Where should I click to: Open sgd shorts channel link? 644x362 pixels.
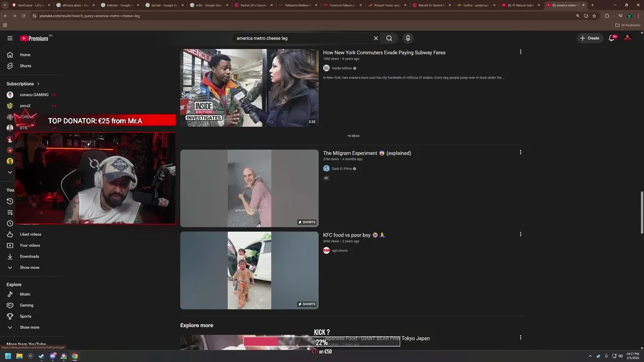pos(340,250)
